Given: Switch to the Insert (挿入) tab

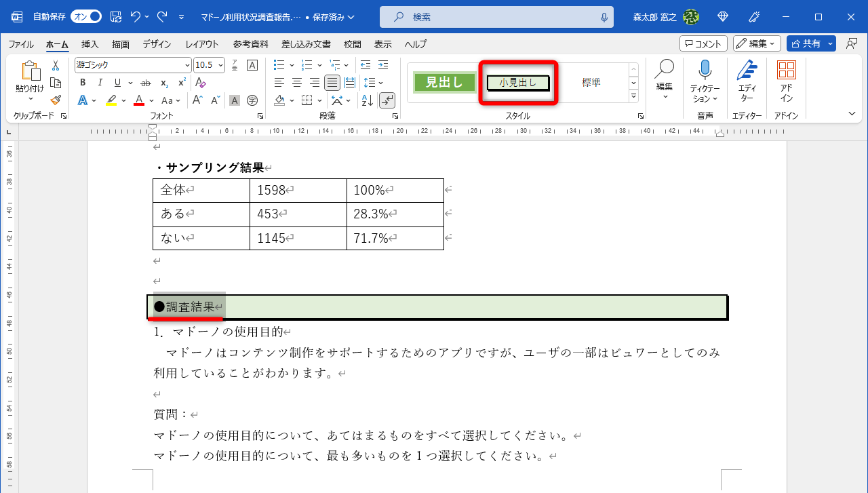Looking at the screenshot, I should [90, 44].
